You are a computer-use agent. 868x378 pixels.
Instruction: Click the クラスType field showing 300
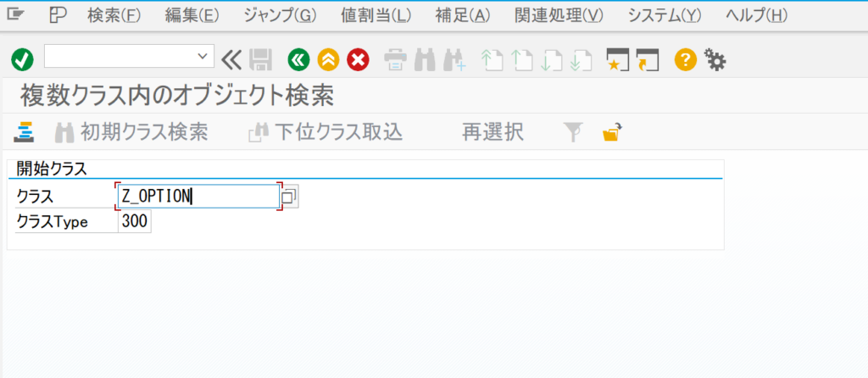(x=135, y=222)
